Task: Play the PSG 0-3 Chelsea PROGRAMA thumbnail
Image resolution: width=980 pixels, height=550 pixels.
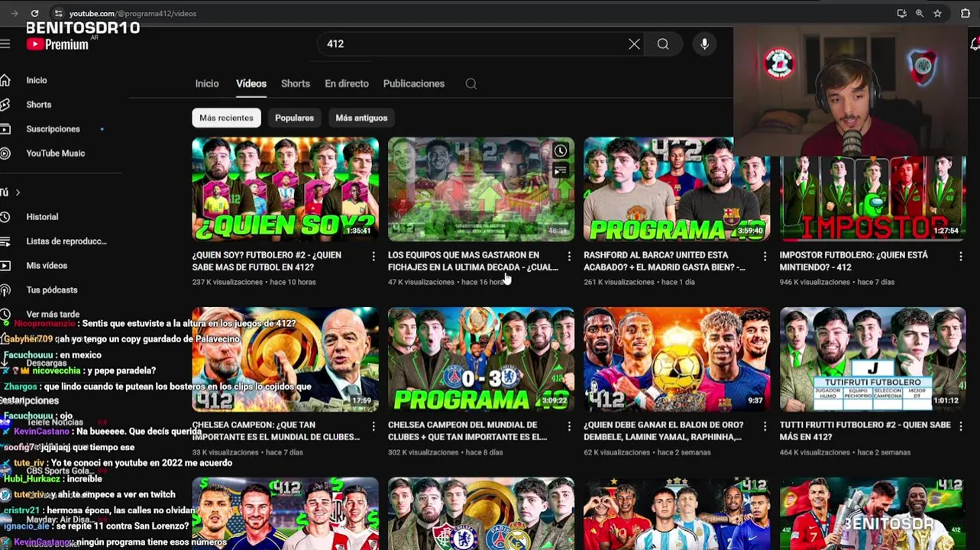Action: click(x=481, y=360)
